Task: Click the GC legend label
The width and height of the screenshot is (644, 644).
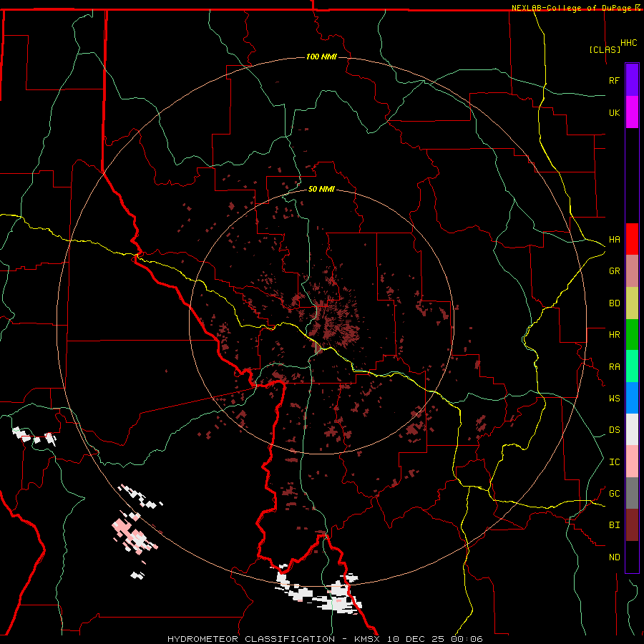Action: [614, 494]
